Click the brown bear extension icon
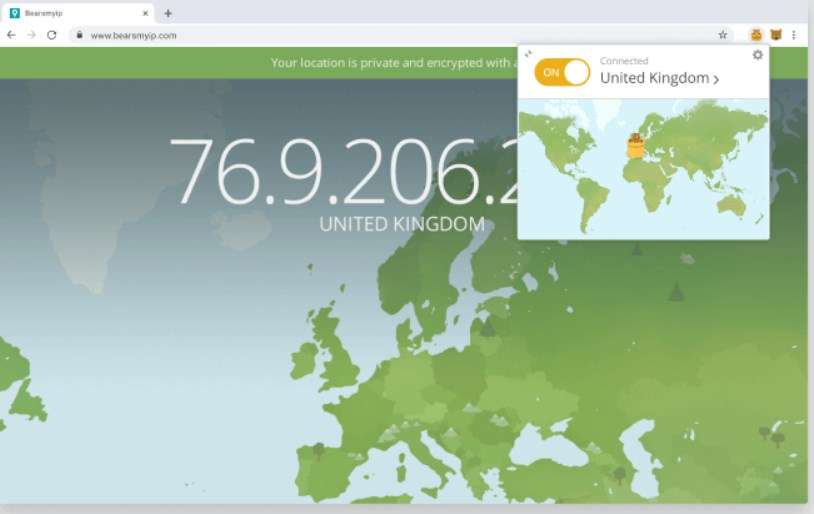 click(776, 35)
